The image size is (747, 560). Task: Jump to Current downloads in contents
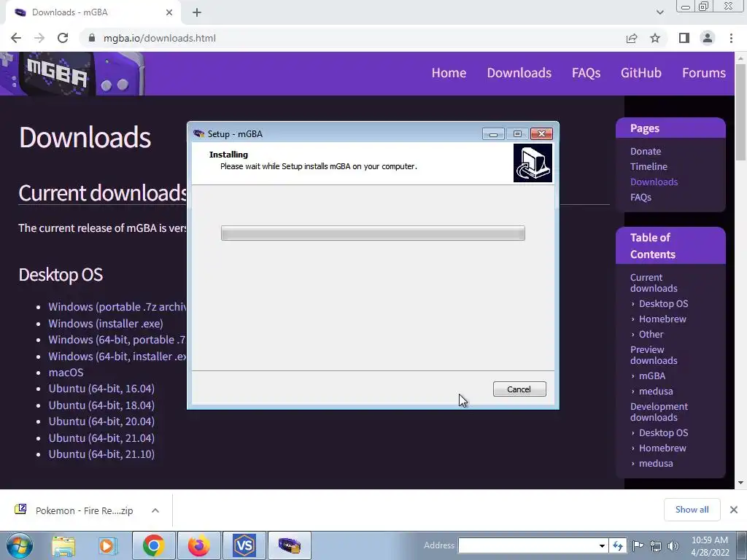(x=654, y=283)
